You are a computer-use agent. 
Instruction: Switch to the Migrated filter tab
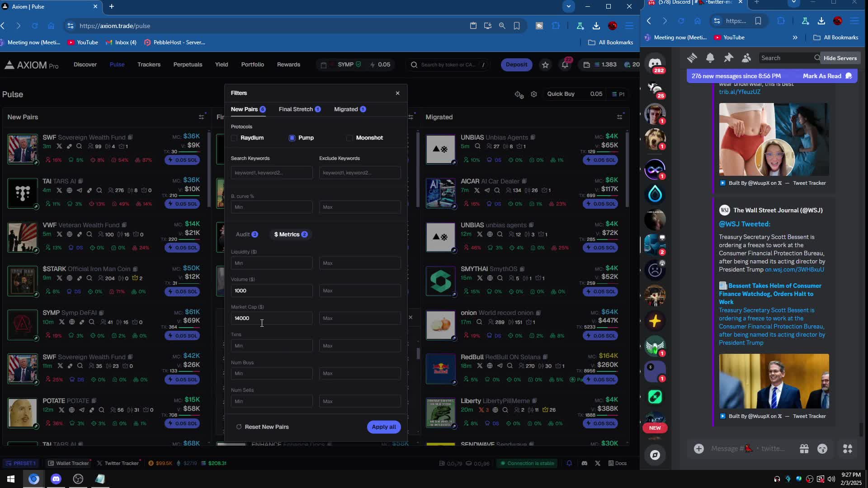[x=350, y=109]
